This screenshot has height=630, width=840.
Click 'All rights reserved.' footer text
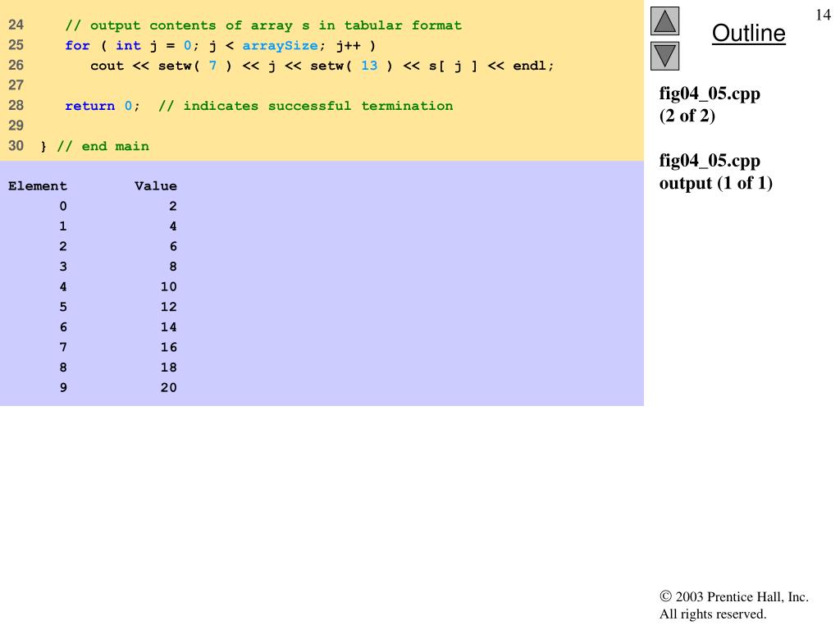point(713,614)
